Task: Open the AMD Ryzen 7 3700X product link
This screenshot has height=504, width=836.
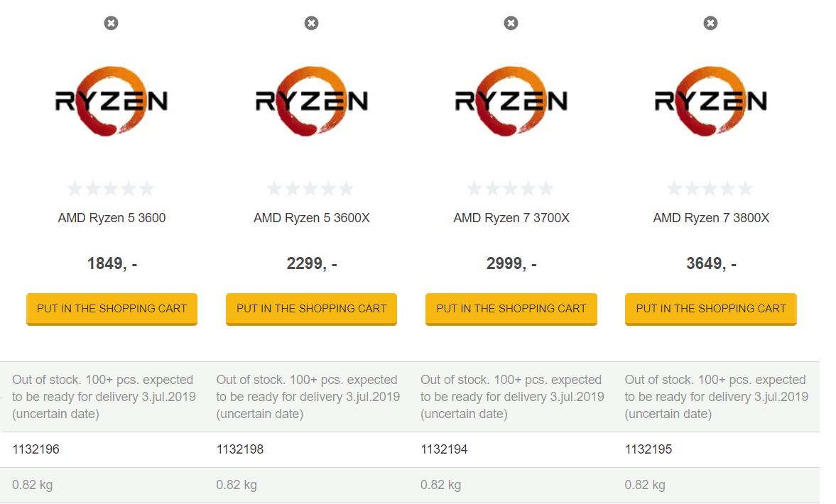Action: (x=511, y=218)
